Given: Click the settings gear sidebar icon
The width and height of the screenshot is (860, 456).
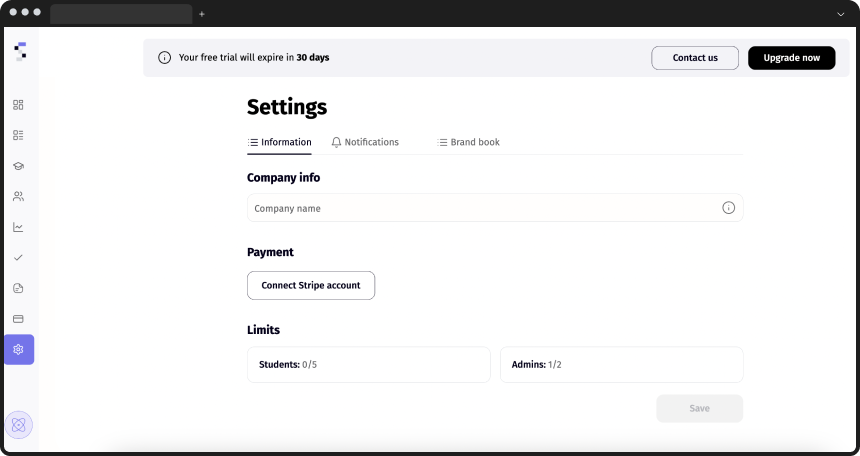Looking at the screenshot, I should (x=18, y=349).
